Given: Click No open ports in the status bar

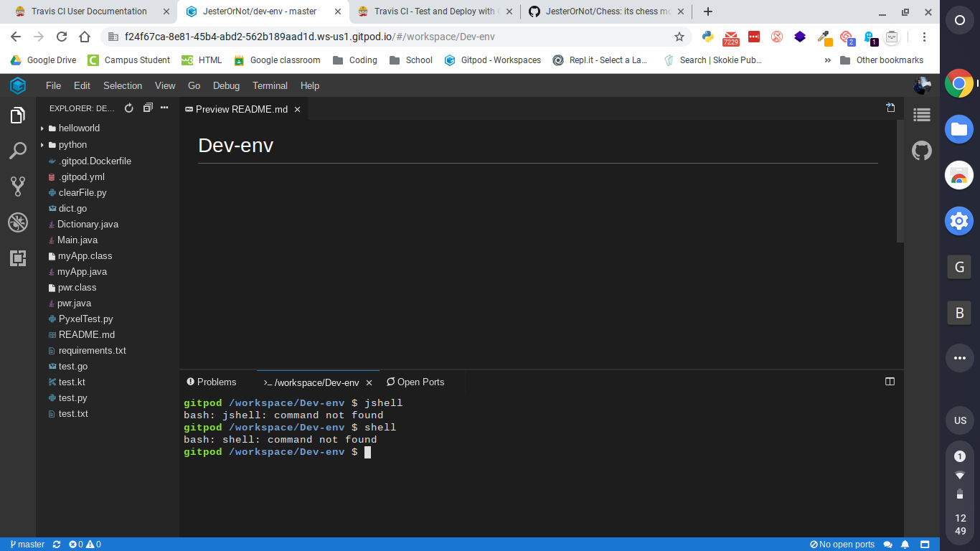Looking at the screenshot, I should coord(844,544).
